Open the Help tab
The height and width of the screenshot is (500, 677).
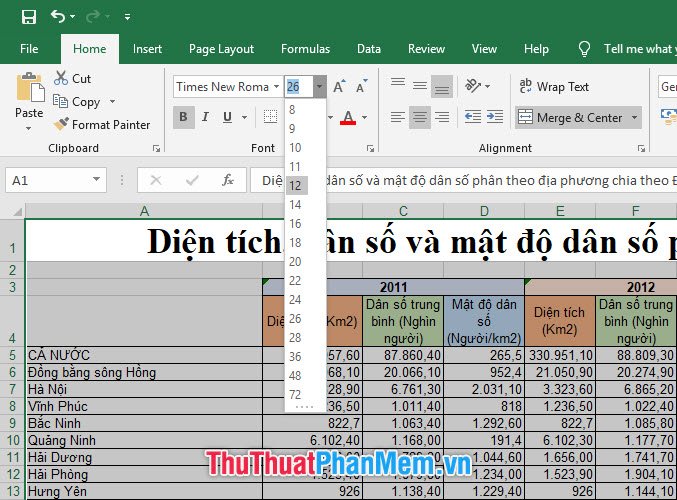pos(536,49)
